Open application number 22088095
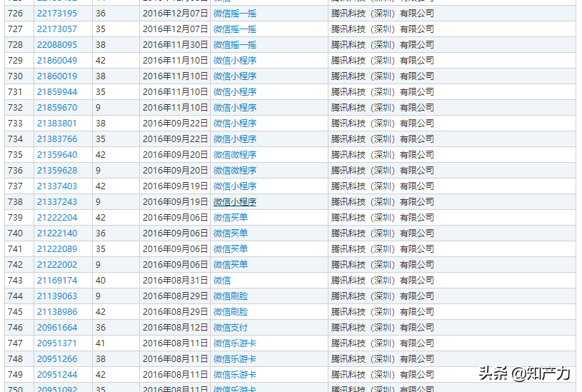Image resolution: width=582 pixels, height=392 pixels. coord(57,45)
